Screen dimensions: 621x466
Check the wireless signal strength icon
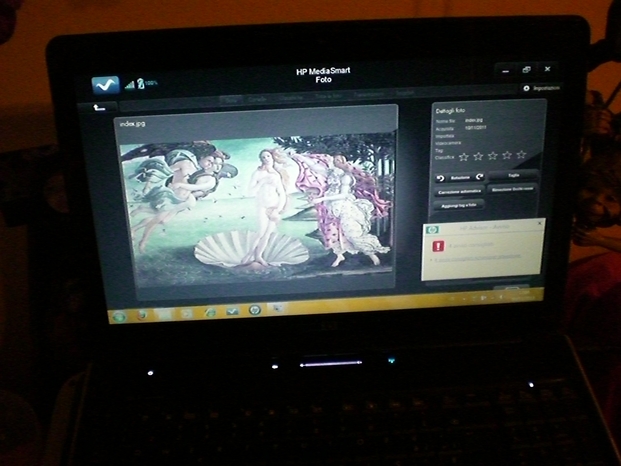click(130, 84)
